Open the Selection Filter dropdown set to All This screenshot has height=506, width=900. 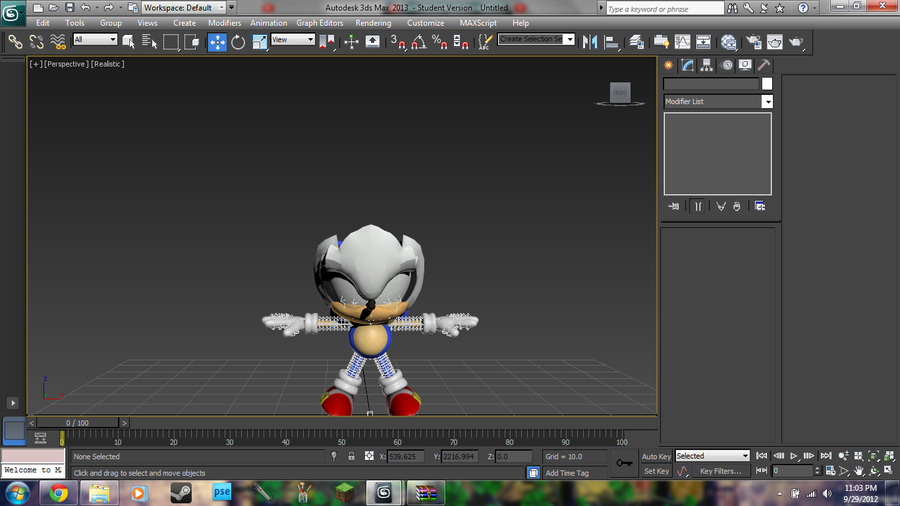[95, 39]
